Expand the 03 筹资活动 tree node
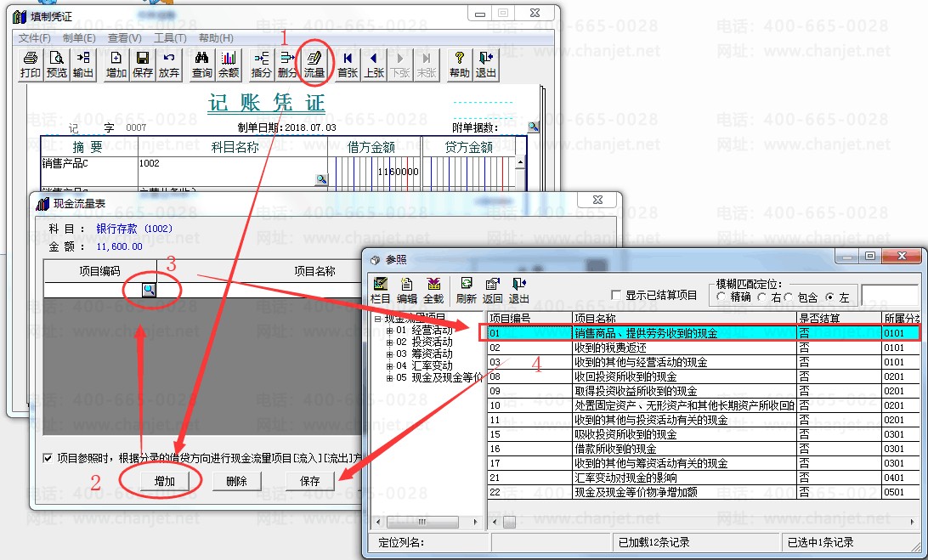The image size is (928, 560). point(389,354)
